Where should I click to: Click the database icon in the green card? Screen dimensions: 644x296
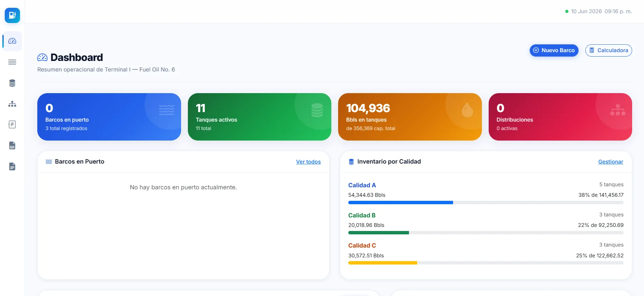tap(317, 110)
